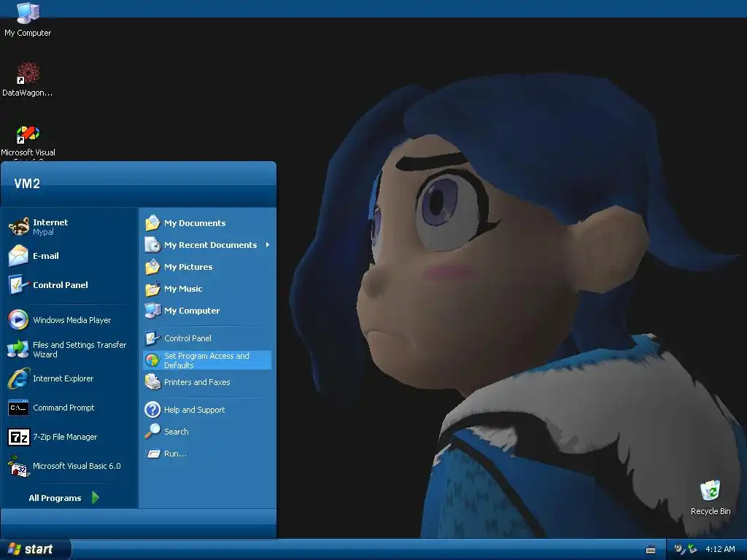Click the Command Prompt label
The height and width of the screenshot is (560, 747).
point(63,408)
